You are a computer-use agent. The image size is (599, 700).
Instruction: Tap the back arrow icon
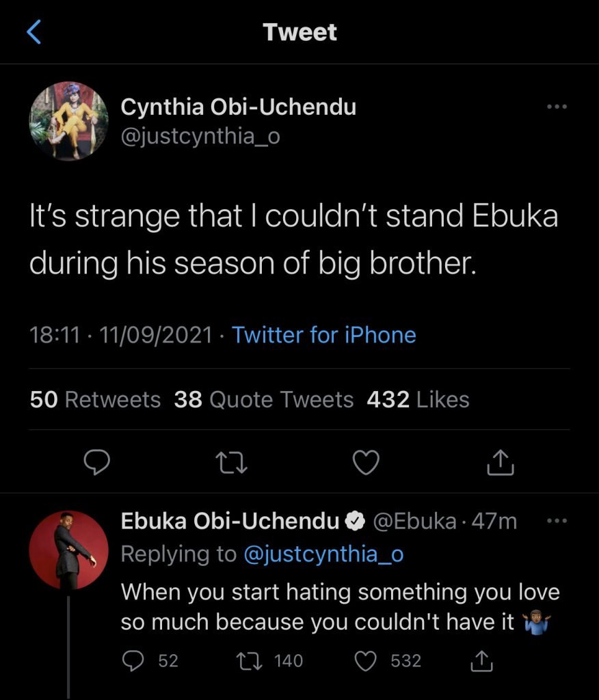tap(34, 32)
